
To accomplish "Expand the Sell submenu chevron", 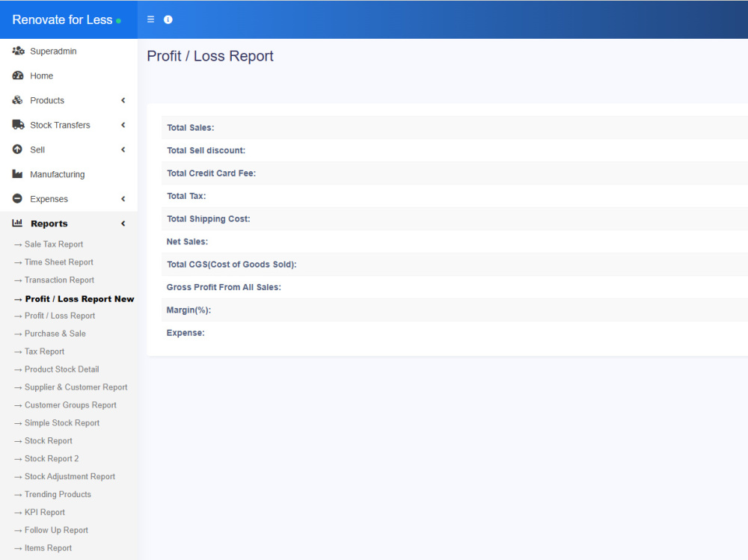I will click(123, 150).
